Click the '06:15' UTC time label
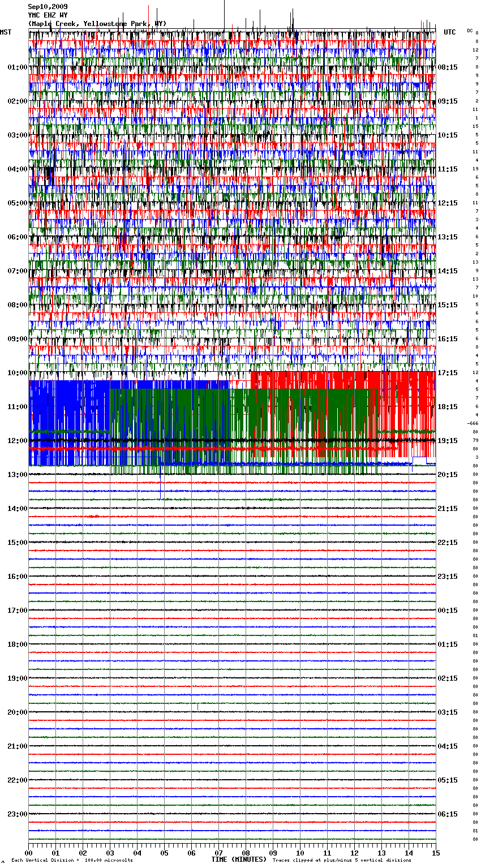This screenshot has width=481, height=868. pyautogui.click(x=448, y=814)
